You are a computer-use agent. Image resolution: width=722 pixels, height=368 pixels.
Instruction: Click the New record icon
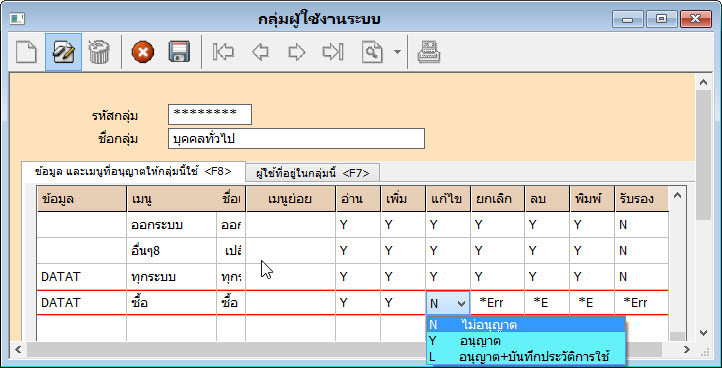26,52
